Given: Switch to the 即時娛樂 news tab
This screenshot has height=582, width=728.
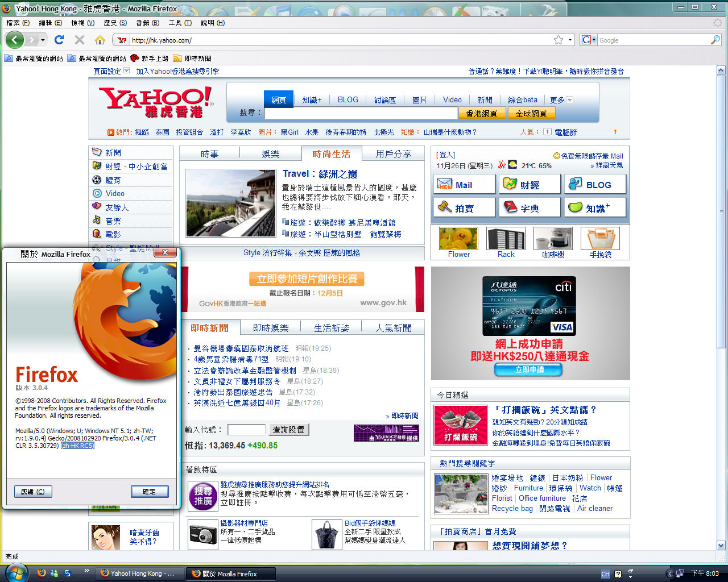Looking at the screenshot, I should pos(271,328).
